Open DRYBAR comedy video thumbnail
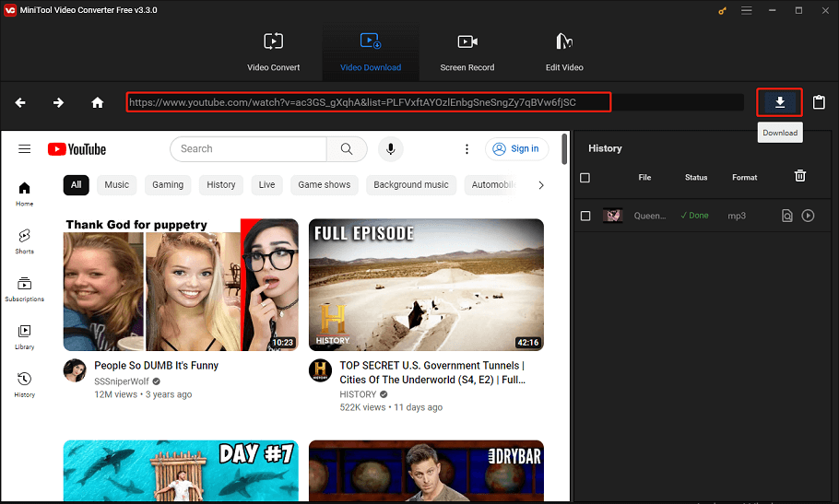Image resolution: width=839 pixels, height=504 pixels. [427, 471]
